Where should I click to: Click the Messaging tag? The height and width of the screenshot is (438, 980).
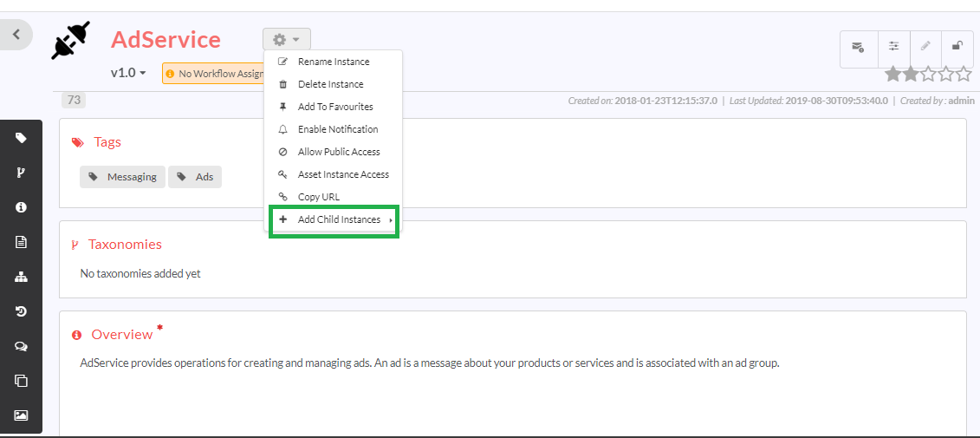pyautogui.click(x=123, y=177)
